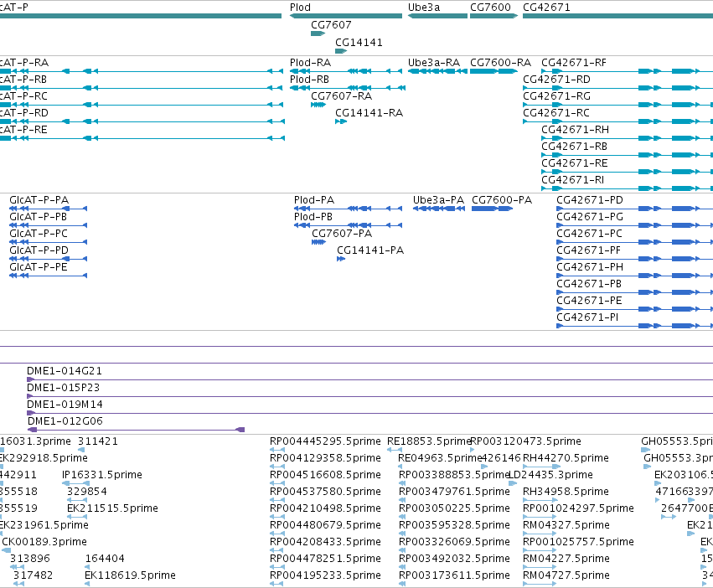Select EST label 164404
The height and width of the screenshot is (588, 713).
point(105,559)
